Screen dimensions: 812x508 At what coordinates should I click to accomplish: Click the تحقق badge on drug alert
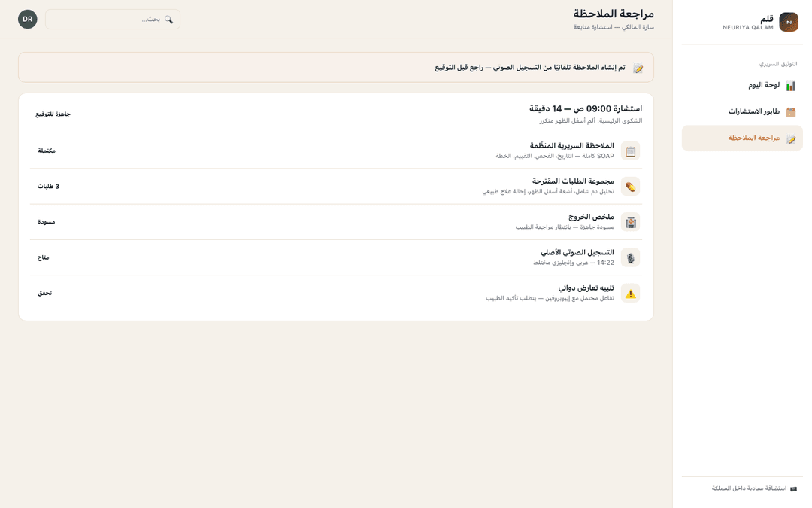pos(44,294)
